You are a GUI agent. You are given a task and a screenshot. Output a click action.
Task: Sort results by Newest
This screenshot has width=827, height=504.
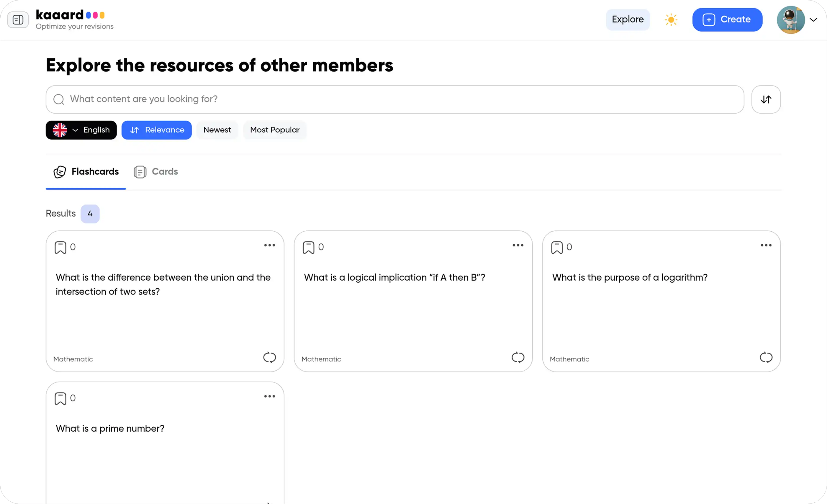click(x=217, y=130)
